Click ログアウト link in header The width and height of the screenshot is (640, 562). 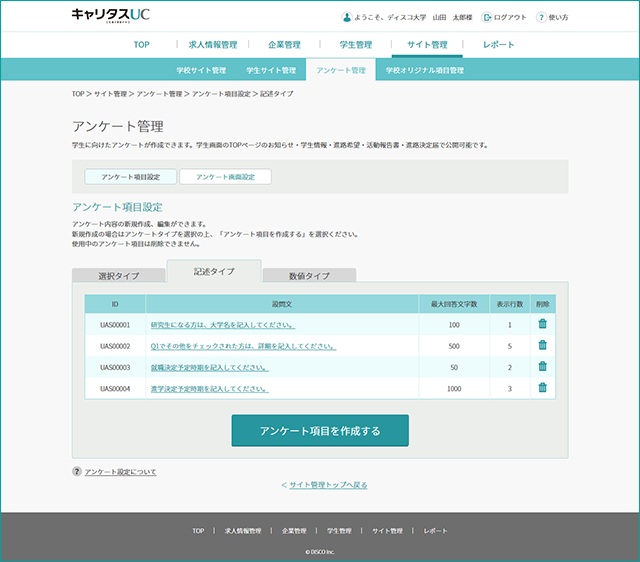510,17
